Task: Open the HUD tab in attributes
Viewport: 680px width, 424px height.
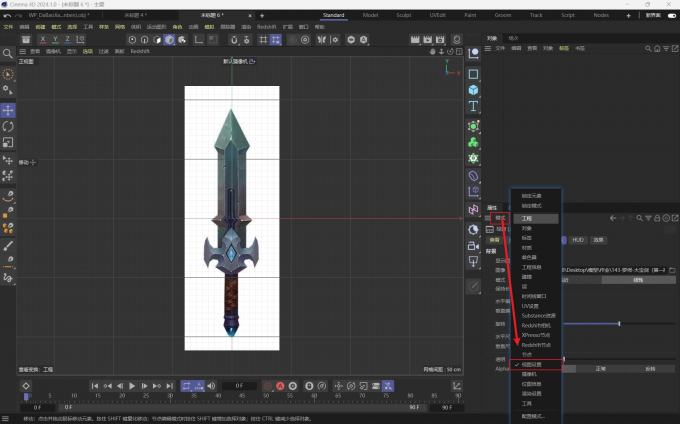Action: [x=578, y=240]
